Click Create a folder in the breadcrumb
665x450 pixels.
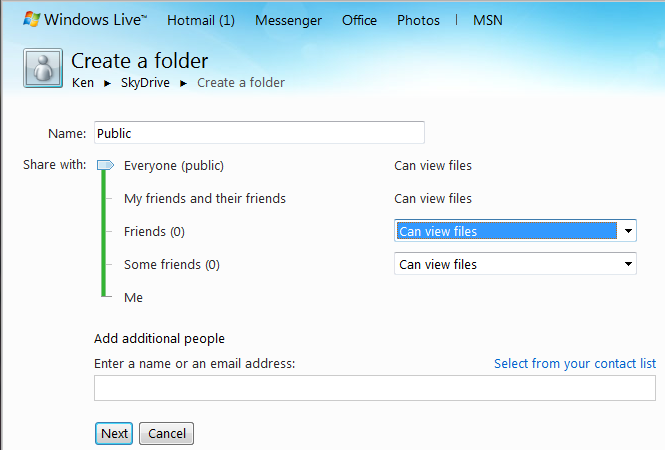point(241,82)
